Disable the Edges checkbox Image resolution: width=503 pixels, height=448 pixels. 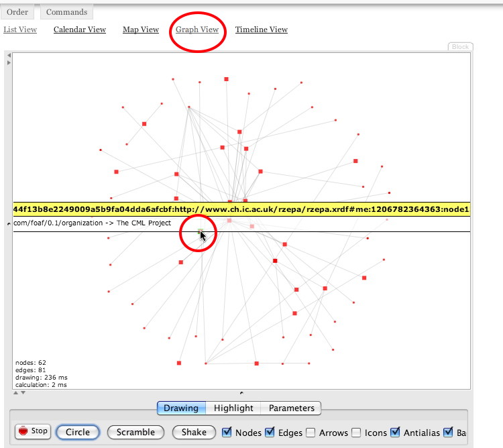click(x=270, y=432)
